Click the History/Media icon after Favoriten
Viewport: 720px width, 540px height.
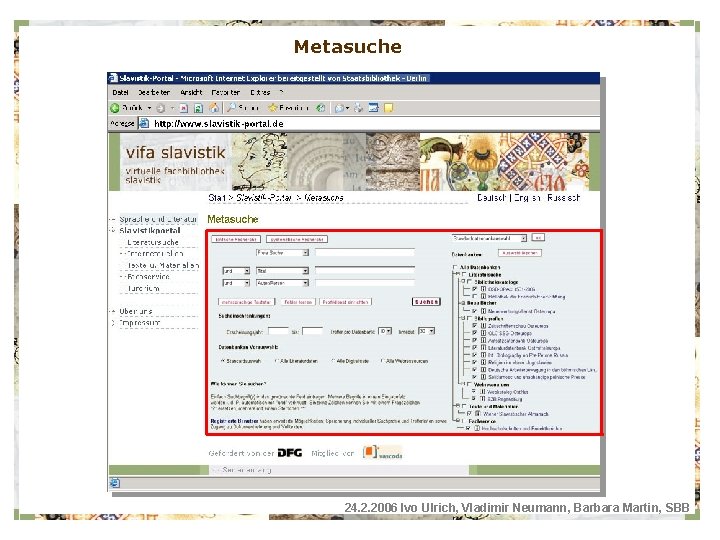321,108
